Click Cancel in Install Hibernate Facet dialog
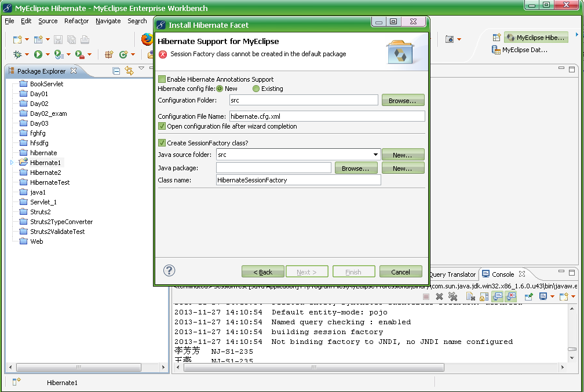This screenshot has height=392, width=584. (x=401, y=272)
